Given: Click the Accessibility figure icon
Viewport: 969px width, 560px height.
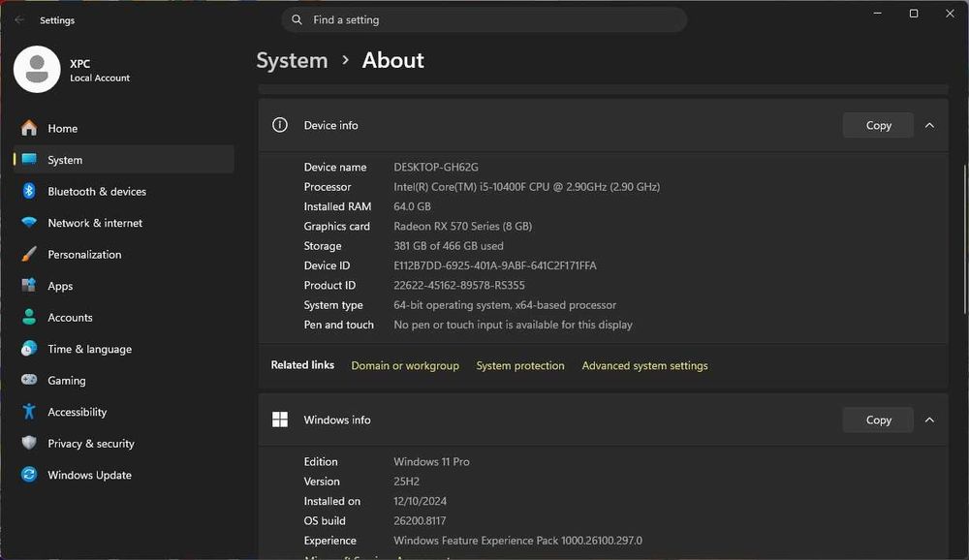Looking at the screenshot, I should pos(29,411).
